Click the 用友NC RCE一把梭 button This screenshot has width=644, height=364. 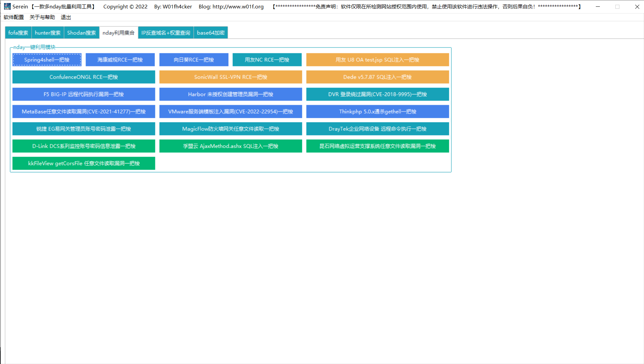tap(267, 60)
